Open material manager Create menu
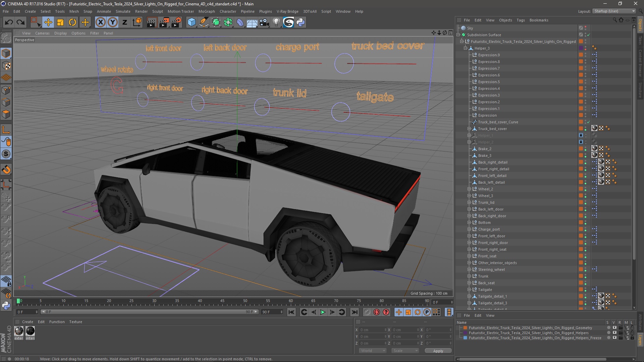The width and height of the screenshot is (644, 362). [28, 322]
